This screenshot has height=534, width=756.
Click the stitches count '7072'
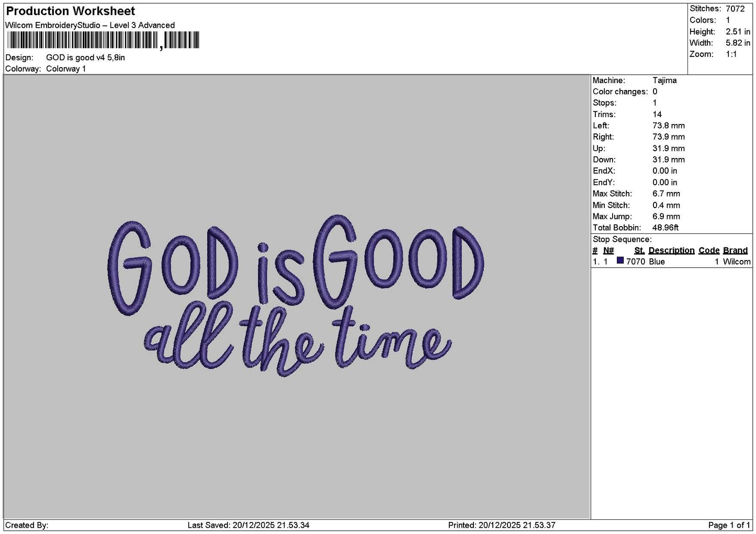(735, 9)
